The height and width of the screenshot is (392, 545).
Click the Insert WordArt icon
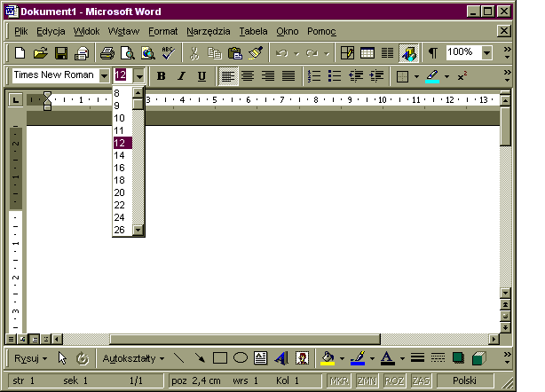pyautogui.click(x=281, y=359)
